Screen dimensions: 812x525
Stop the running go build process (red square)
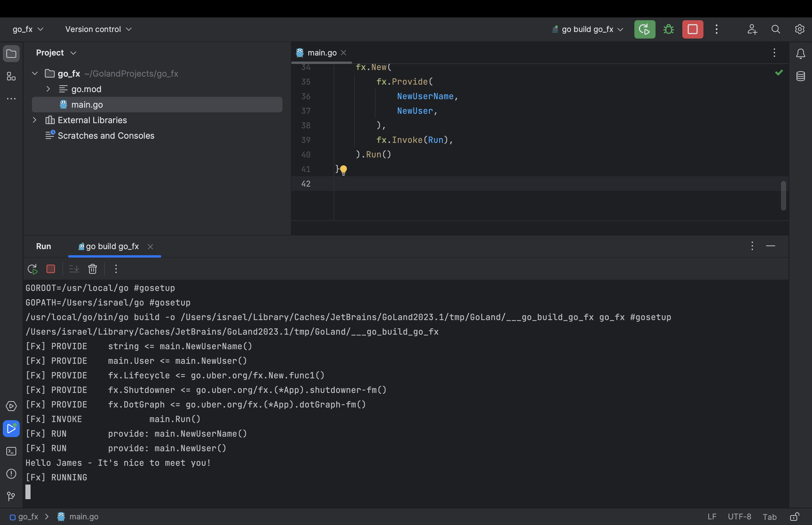[692, 29]
